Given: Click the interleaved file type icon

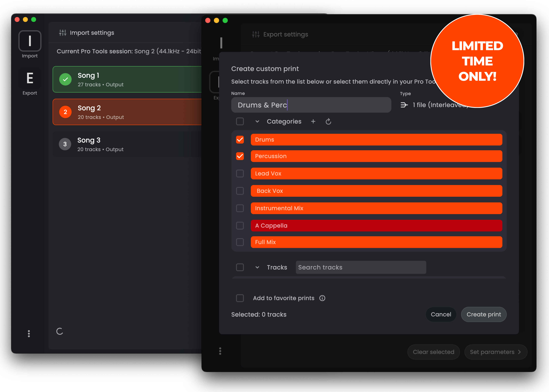Looking at the screenshot, I should [x=404, y=105].
